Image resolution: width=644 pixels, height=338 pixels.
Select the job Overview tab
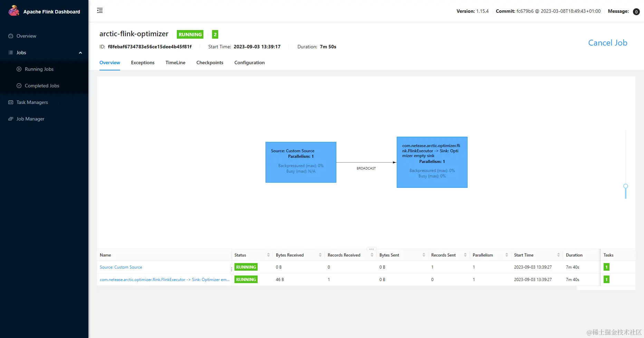pos(110,62)
